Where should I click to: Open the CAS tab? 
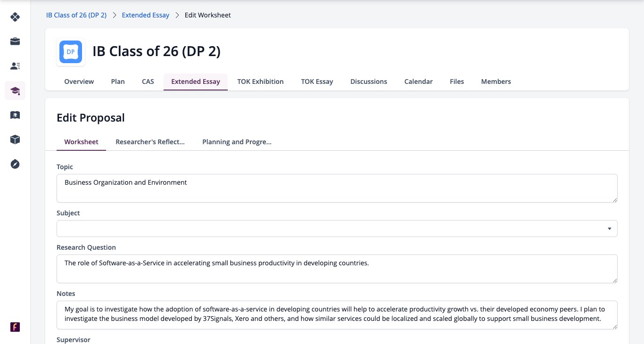148,82
